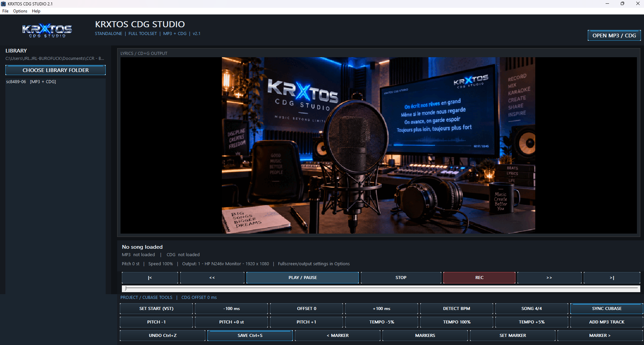
Task: Reset tempo with TEMPO 100%
Action: [456, 322]
